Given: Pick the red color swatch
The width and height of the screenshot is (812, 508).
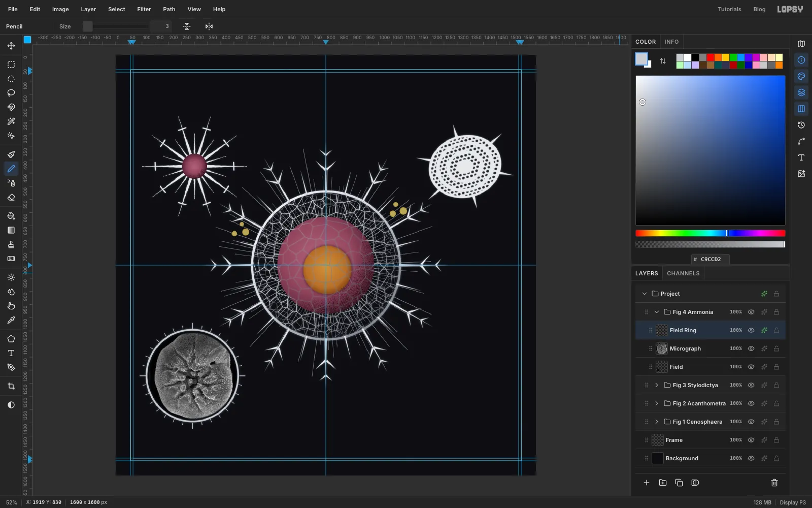Looking at the screenshot, I should click(710, 57).
